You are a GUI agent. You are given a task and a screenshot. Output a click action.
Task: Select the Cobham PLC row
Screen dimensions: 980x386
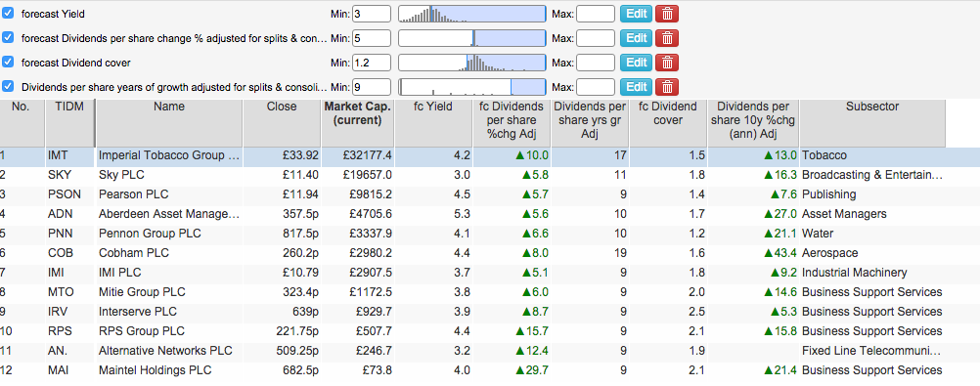[490, 253]
